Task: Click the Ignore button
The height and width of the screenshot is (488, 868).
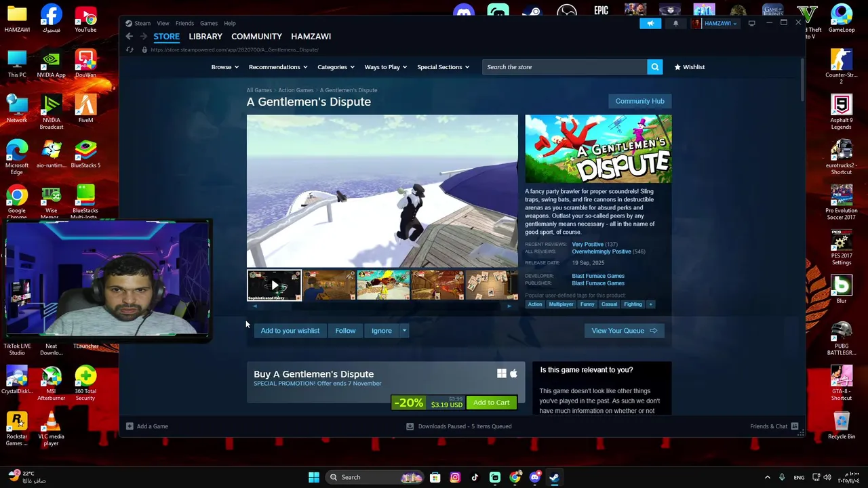Action: point(381,331)
